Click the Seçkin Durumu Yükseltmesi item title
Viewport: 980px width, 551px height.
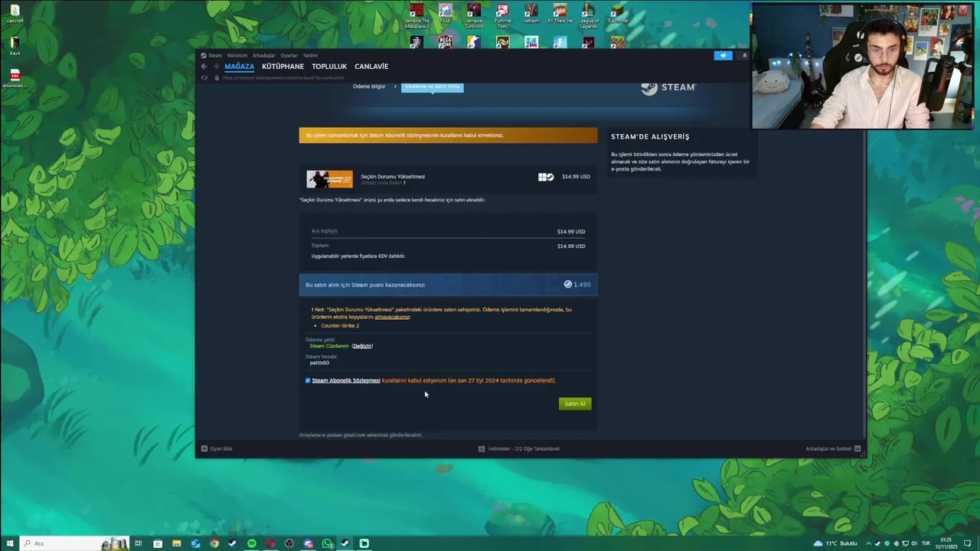(x=393, y=177)
